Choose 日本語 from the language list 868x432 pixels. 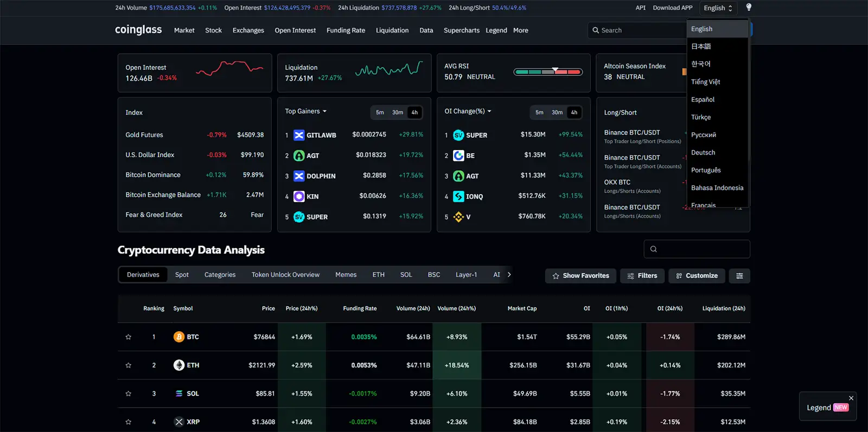(718, 47)
